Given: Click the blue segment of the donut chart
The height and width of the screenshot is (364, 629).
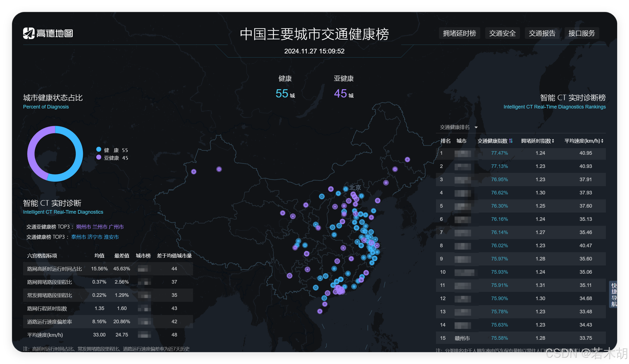Looking at the screenshot, I should click(79, 154).
